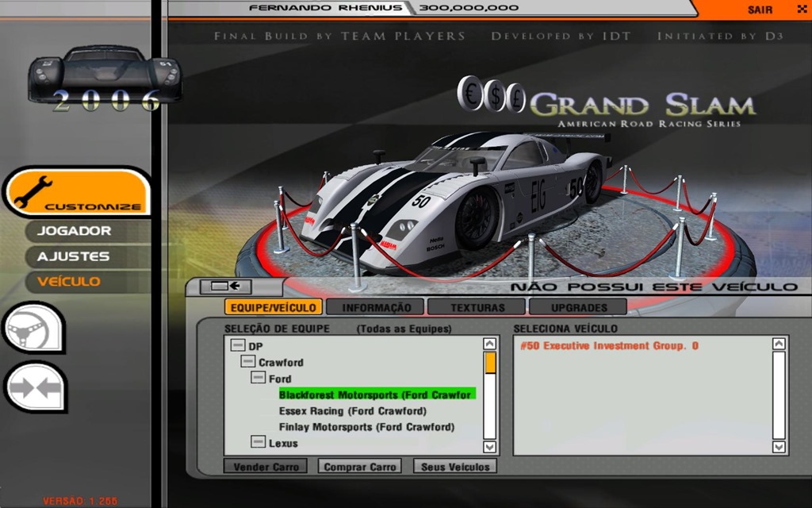Image resolution: width=812 pixels, height=508 pixels.
Task: Open the steering wheel racing menu
Action: tap(32, 328)
